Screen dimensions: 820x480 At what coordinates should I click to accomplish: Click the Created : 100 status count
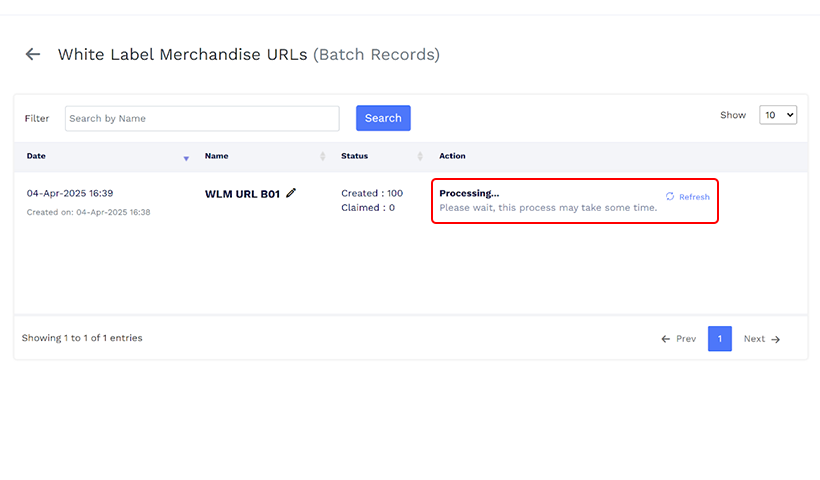[x=371, y=193]
